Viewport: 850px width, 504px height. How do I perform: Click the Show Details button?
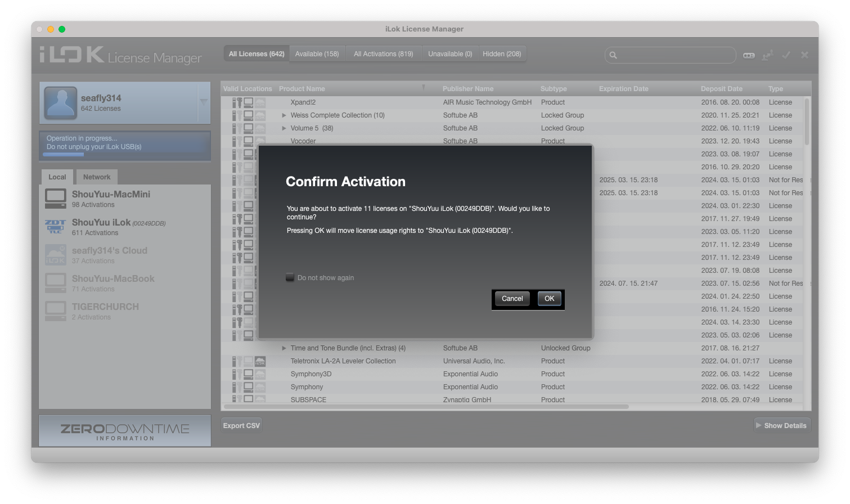[x=782, y=426]
